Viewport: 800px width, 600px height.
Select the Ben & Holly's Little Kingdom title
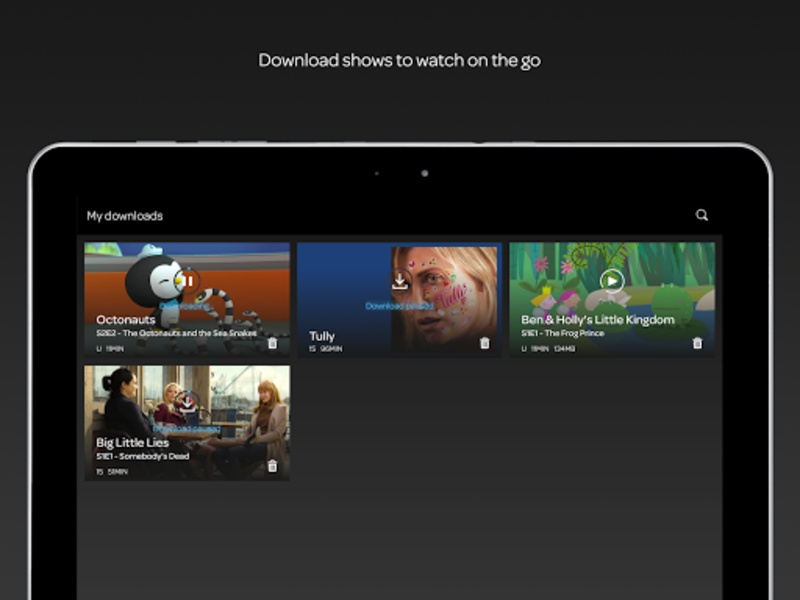[597, 320]
